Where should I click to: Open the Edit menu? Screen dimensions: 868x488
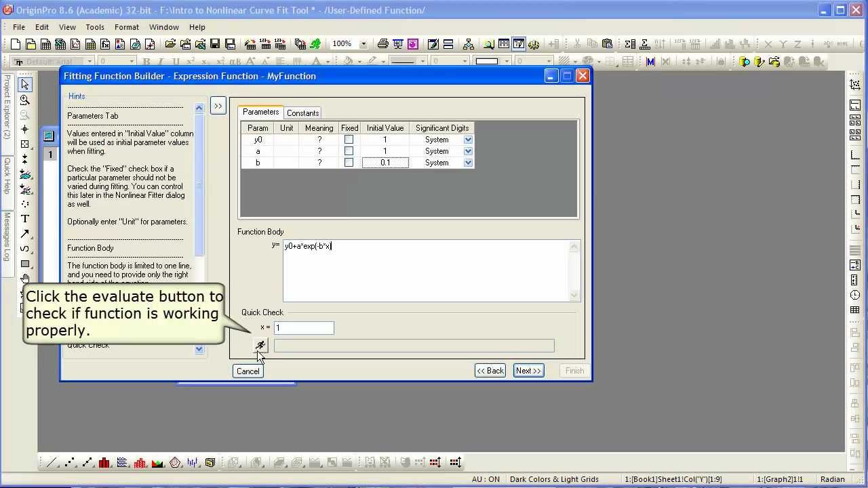coord(42,27)
